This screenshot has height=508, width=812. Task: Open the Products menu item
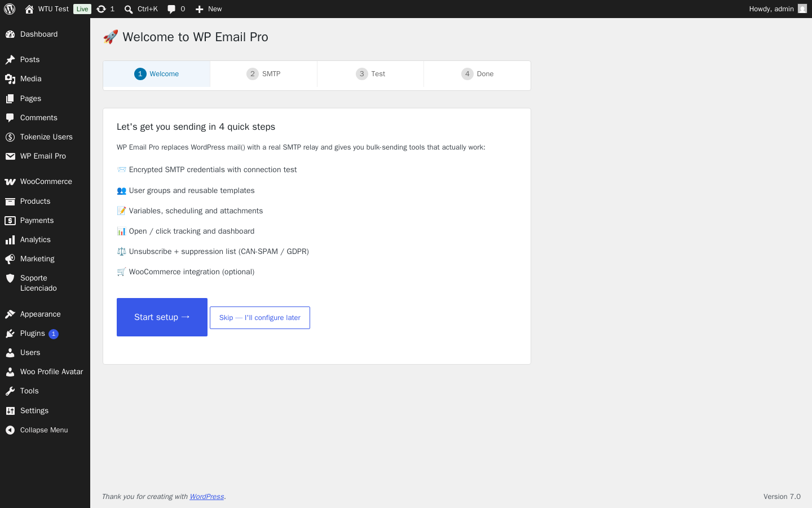[x=45, y=202]
